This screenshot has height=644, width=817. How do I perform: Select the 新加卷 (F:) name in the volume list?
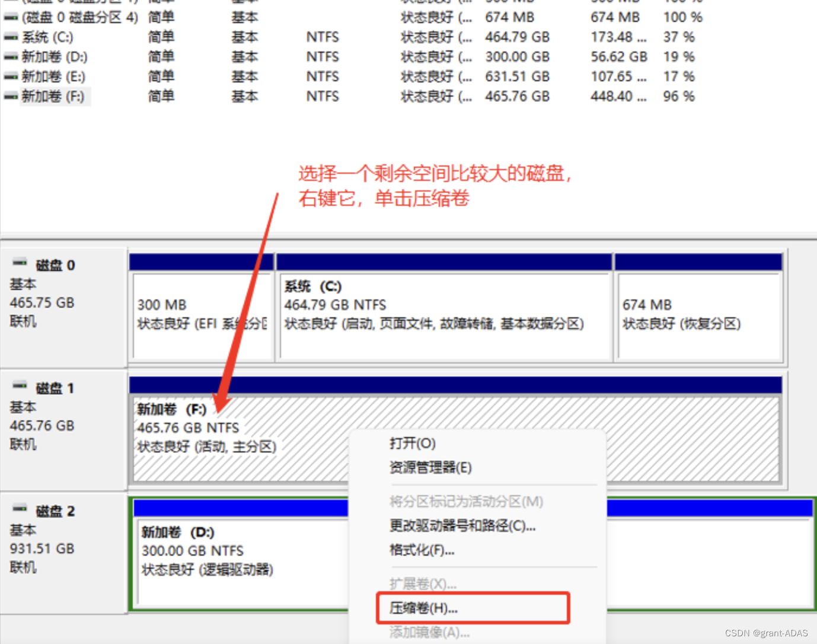(x=53, y=96)
